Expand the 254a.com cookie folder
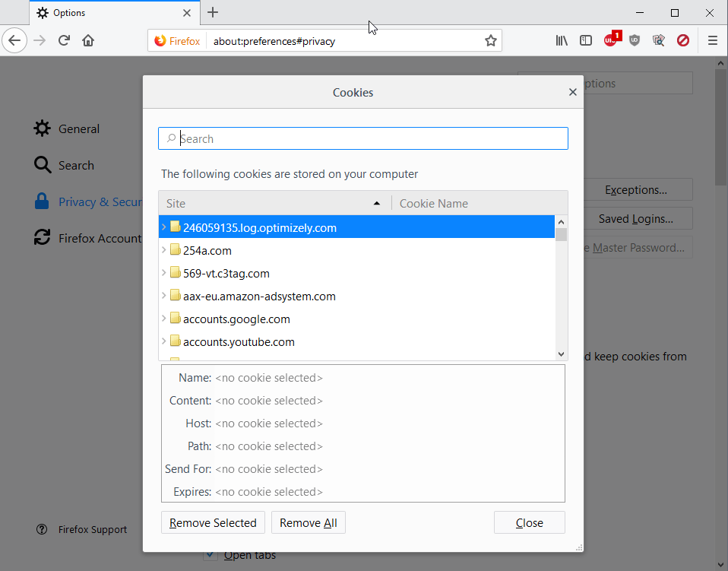Viewport: 728px width, 571px height. coord(164,250)
